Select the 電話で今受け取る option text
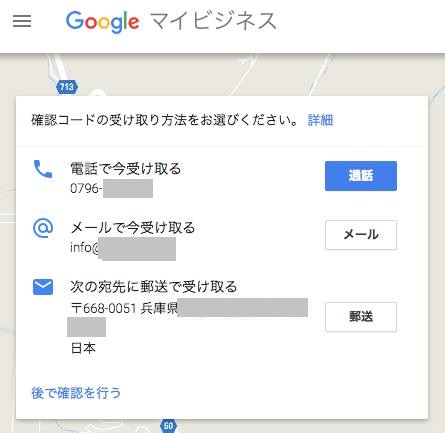This screenshot has height=433, width=445. [x=126, y=169]
